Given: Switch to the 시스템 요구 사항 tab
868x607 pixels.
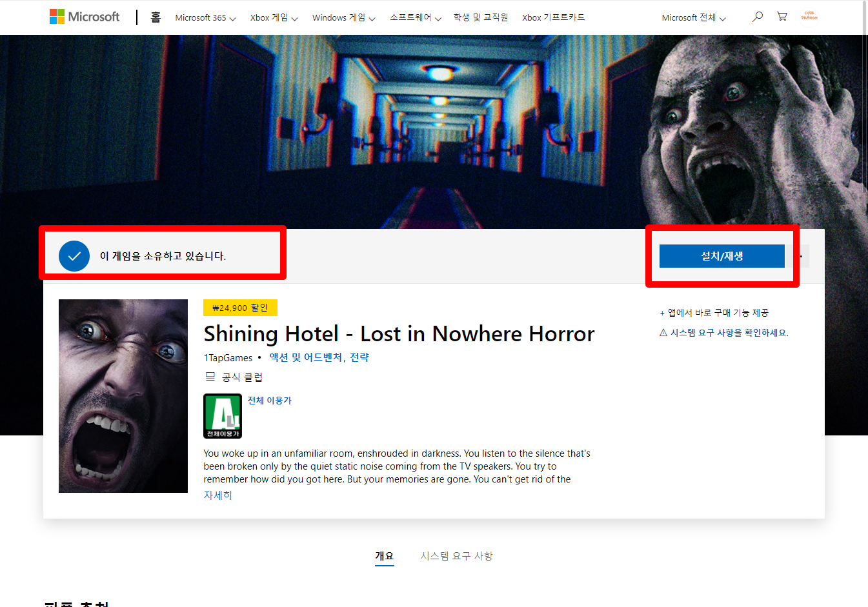Looking at the screenshot, I should coord(457,555).
